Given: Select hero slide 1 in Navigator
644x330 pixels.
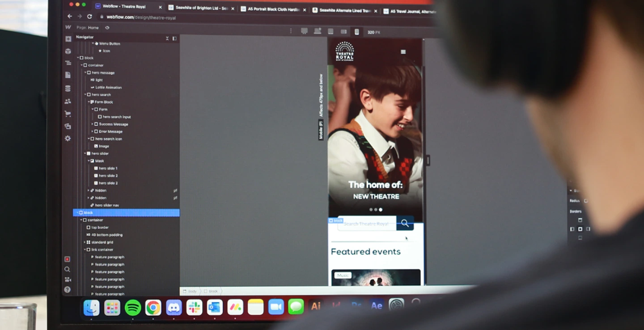Looking at the screenshot, I should pos(106,168).
